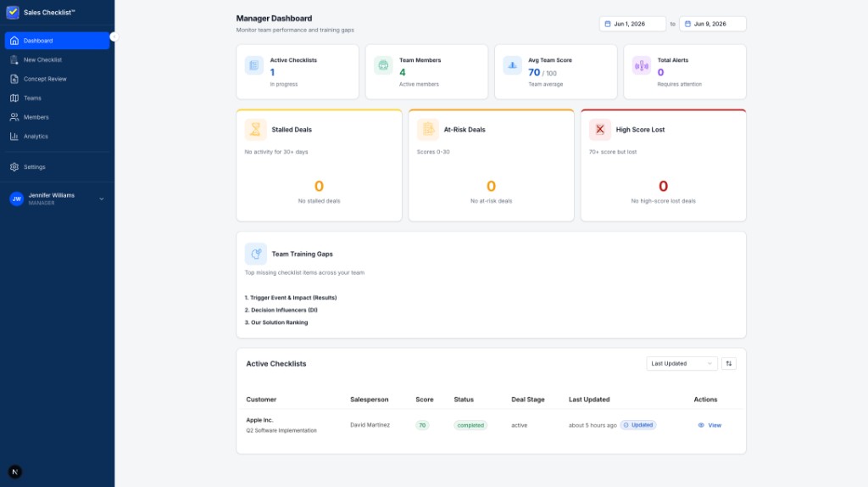868x487 pixels.
Task: Click the Members people icon
Action: tap(14, 117)
